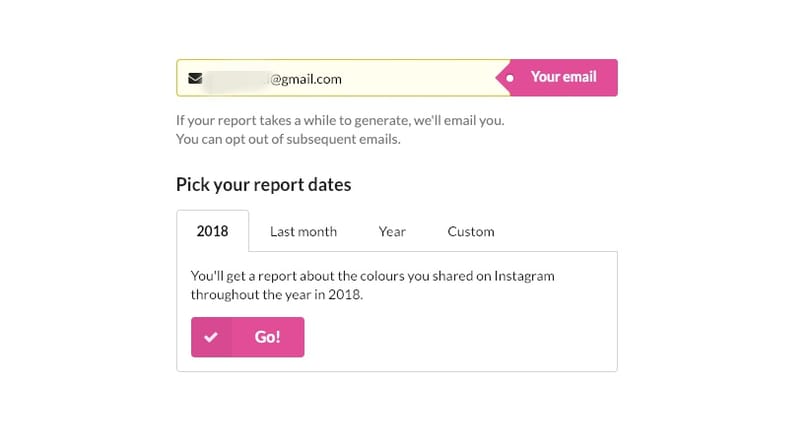
Task: Click the envelope icon in email field
Action: click(195, 79)
